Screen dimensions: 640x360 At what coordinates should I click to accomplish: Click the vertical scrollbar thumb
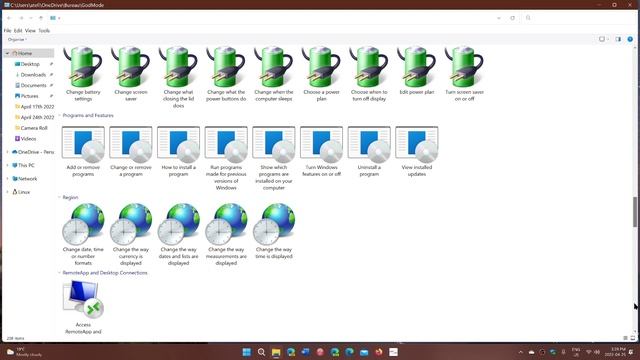point(635,211)
